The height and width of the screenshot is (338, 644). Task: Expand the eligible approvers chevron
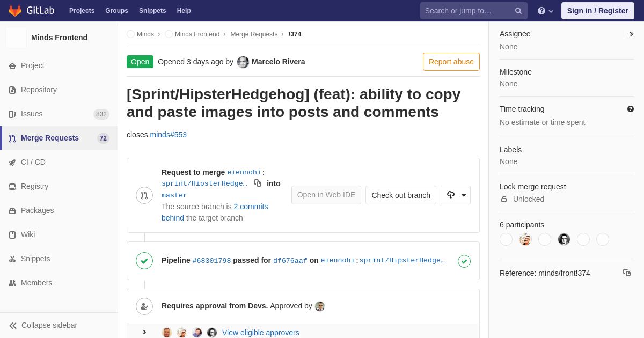tap(144, 333)
